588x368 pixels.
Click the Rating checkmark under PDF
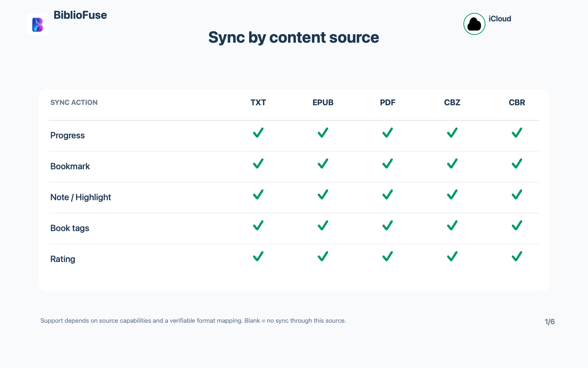[388, 256]
